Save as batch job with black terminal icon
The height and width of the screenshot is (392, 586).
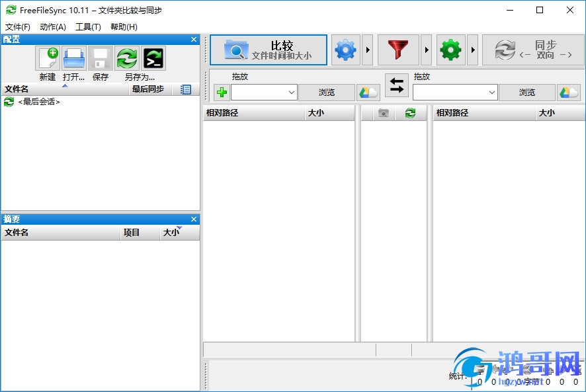click(x=153, y=58)
